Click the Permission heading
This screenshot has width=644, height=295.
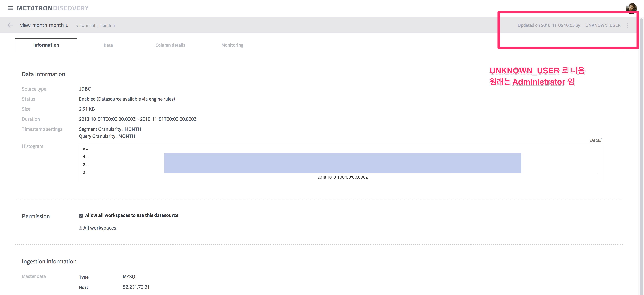[36, 216]
